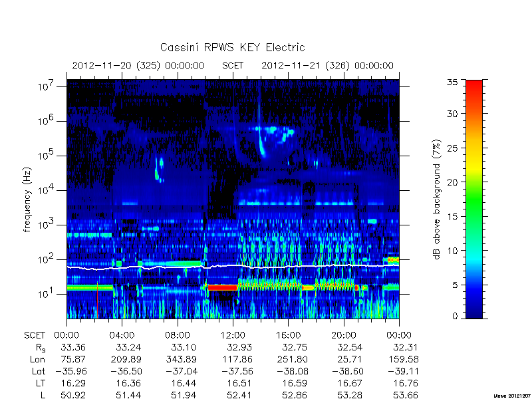
Task: Click the 10^2 frequency tick label
Action: 47,259
